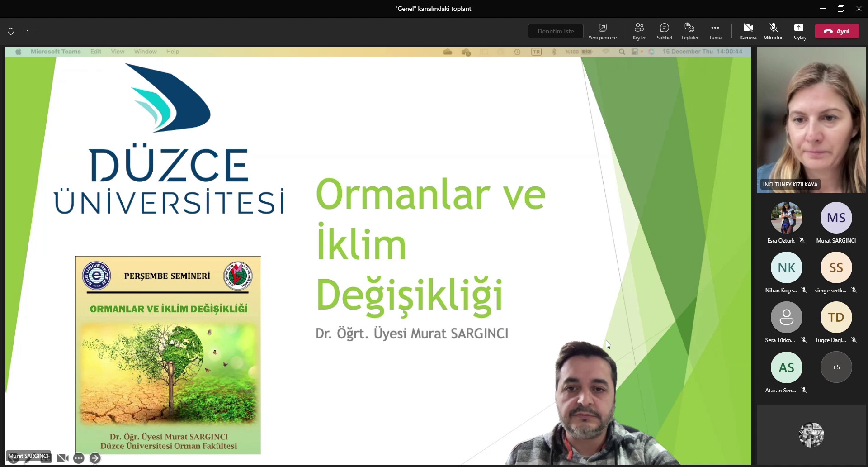Viewport: 868px width, 467px height.
Task: Open the Help menu in shared screen
Action: (173, 52)
